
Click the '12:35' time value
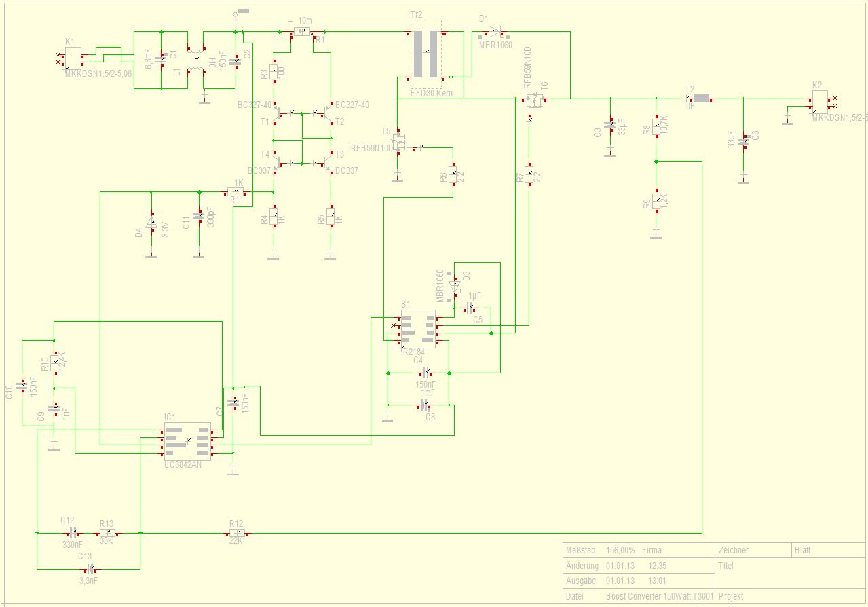[x=656, y=566]
